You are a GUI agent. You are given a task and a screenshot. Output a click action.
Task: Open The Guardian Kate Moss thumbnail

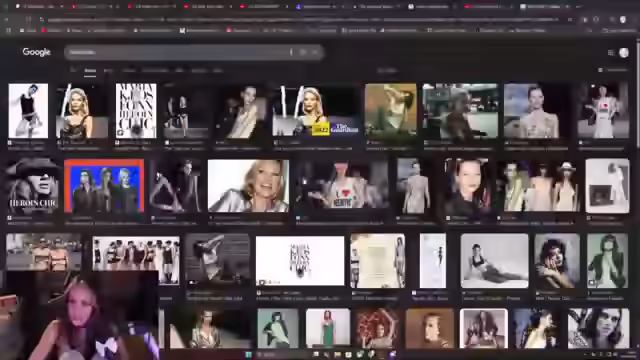click(316, 111)
